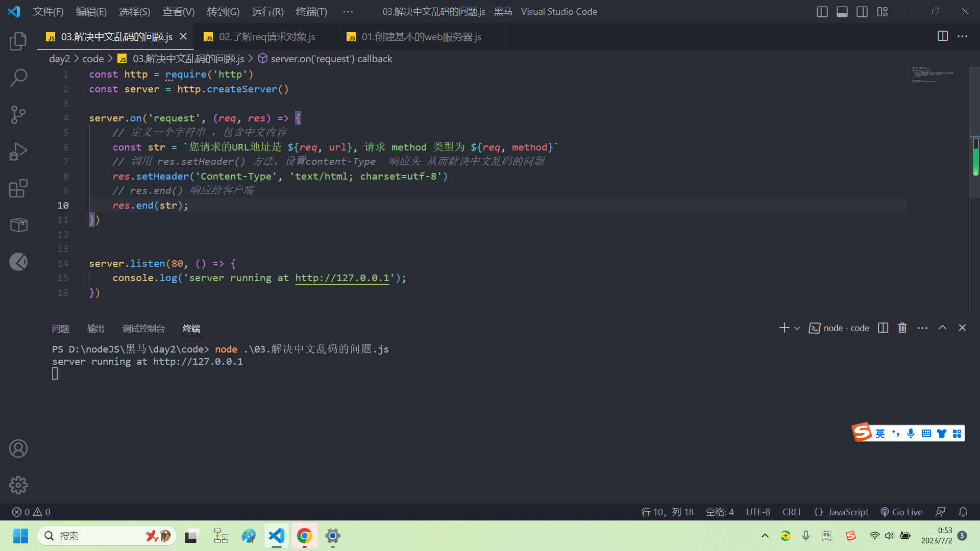980x551 pixels.
Task: Toggle the bottom panel visibility
Action: 842,11
